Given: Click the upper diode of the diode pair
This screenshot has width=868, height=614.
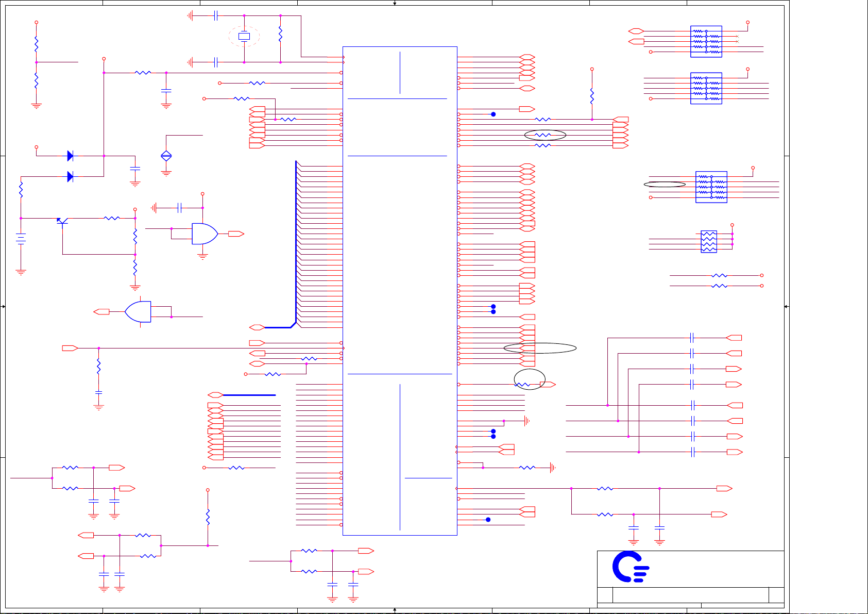Looking at the screenshot, I should click(x=70, y=156).
